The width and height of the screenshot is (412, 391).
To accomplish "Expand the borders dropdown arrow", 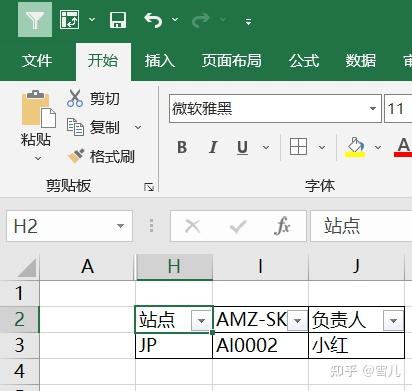I will coord(322,147).
